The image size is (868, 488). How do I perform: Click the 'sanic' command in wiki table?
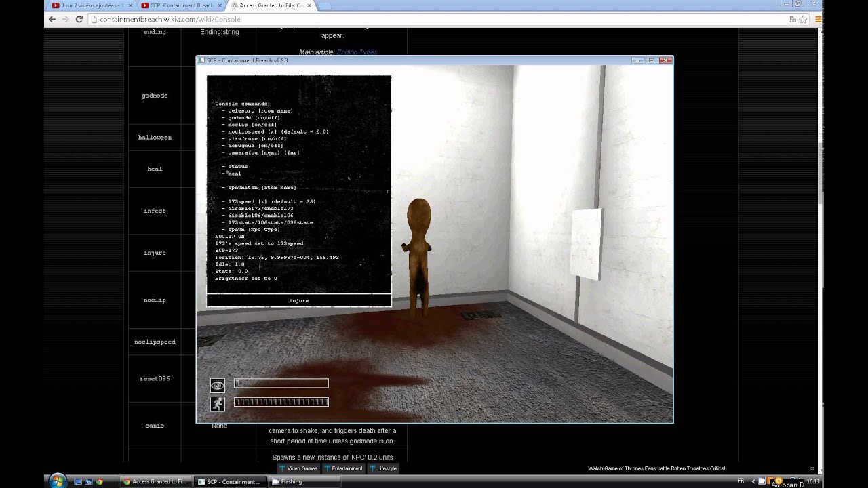pos(155,426)
